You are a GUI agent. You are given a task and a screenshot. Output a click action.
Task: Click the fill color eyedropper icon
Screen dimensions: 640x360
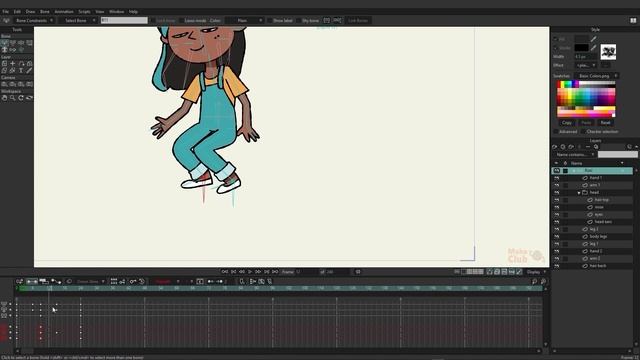[593, 39]
